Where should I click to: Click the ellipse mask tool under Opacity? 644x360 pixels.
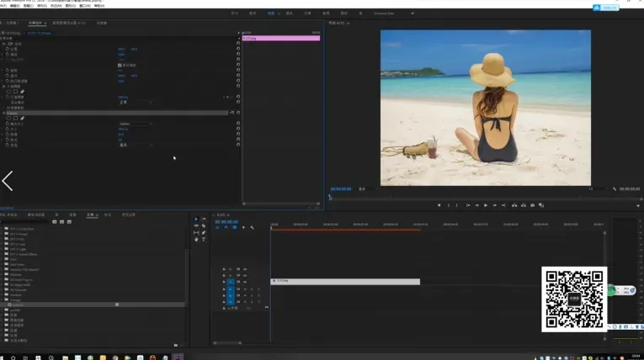pyautogui.click(x=7, y=92)
